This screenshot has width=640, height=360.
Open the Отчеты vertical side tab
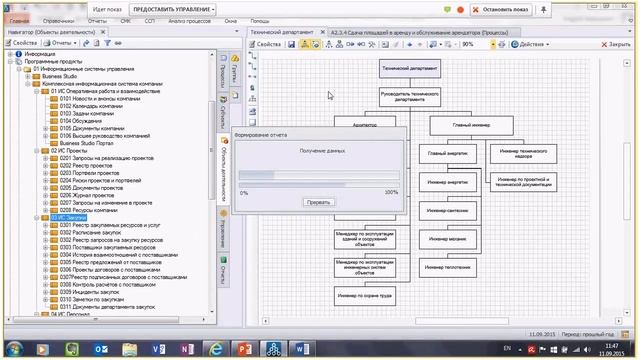[223, 271]
